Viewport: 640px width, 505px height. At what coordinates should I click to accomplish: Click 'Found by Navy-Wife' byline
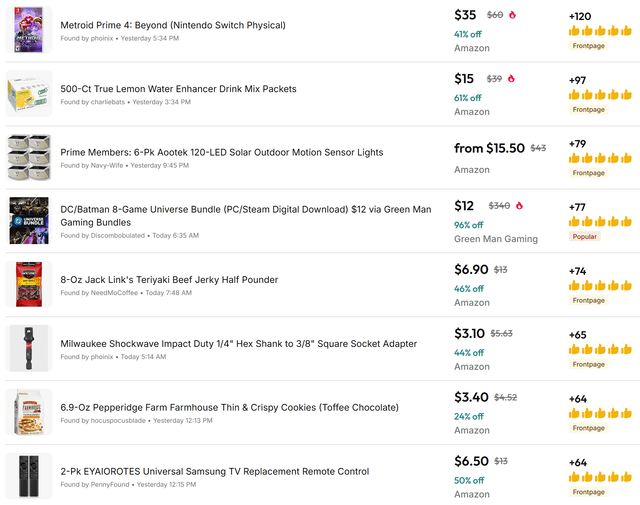[x=124, y=165]
